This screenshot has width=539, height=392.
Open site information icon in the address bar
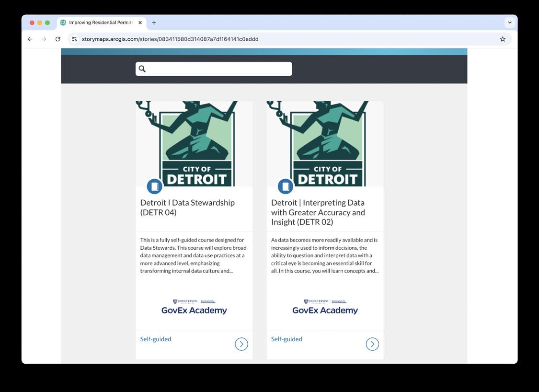[74, 39]
